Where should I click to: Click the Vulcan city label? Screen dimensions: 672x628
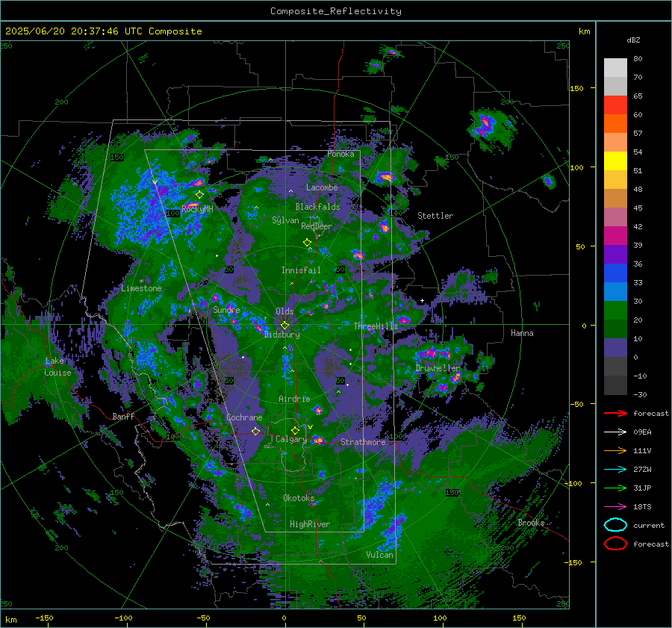pos(379,555)
